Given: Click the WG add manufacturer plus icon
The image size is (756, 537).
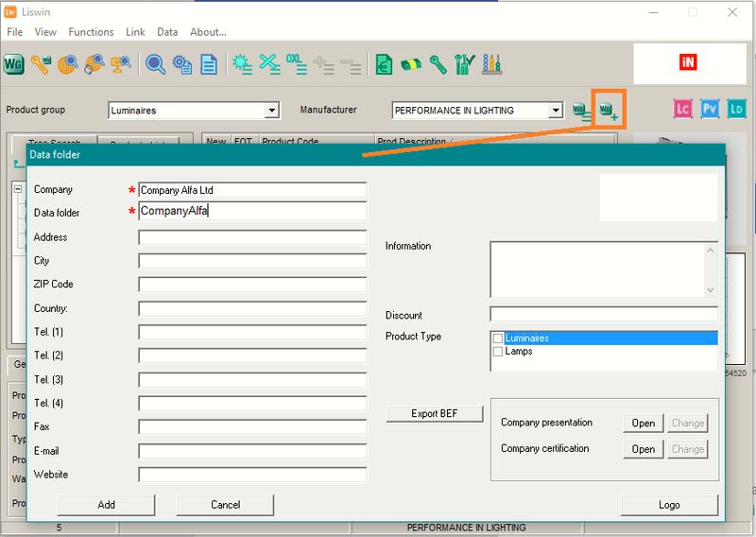Looking at the screenshot, I should (609, 112).
